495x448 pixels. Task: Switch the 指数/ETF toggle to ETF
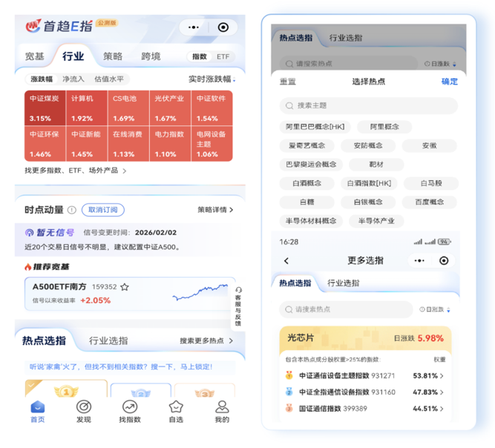(x=223, y=56)
